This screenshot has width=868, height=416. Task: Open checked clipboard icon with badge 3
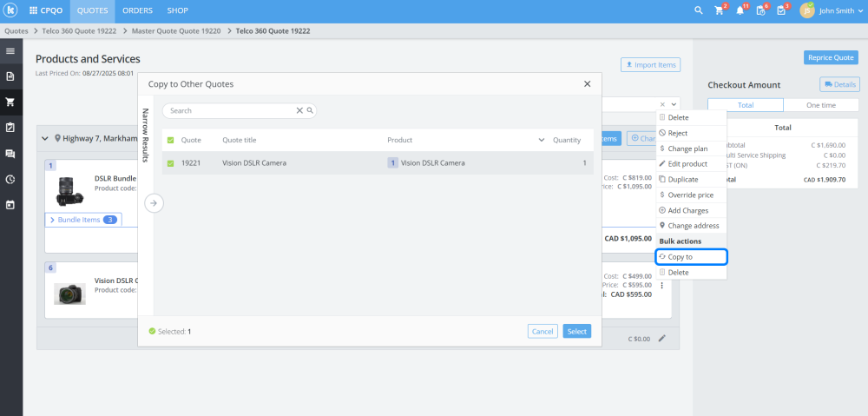coord(781,10)
